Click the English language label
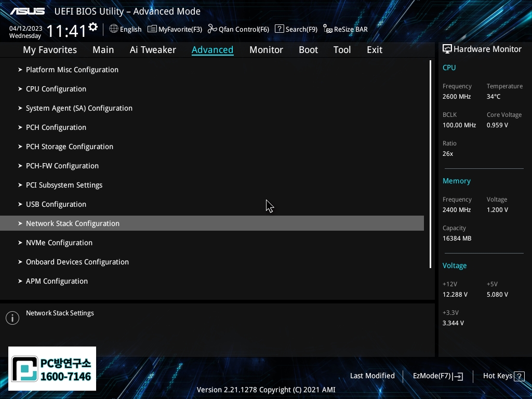 [130, 30]
